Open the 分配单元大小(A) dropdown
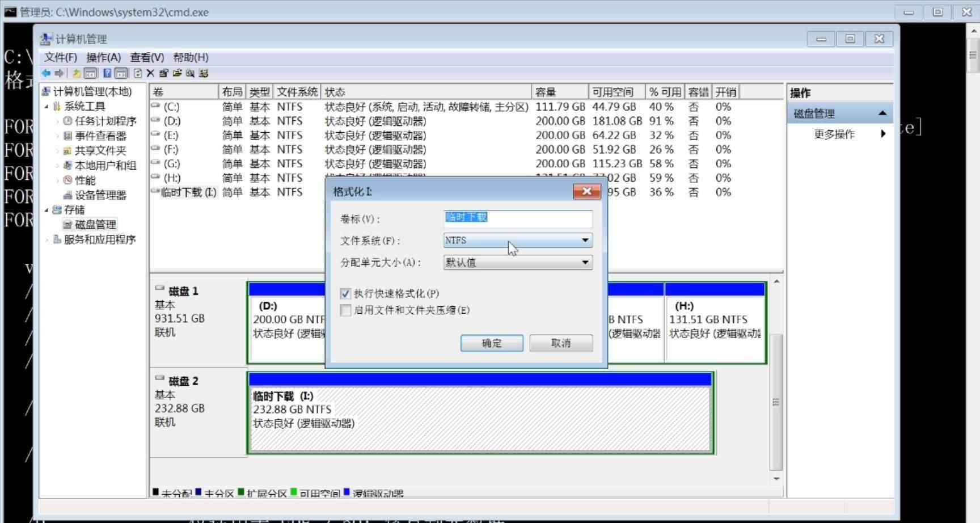Image resolution: width=980 pixels, height=523 pixels. point(585,262)
